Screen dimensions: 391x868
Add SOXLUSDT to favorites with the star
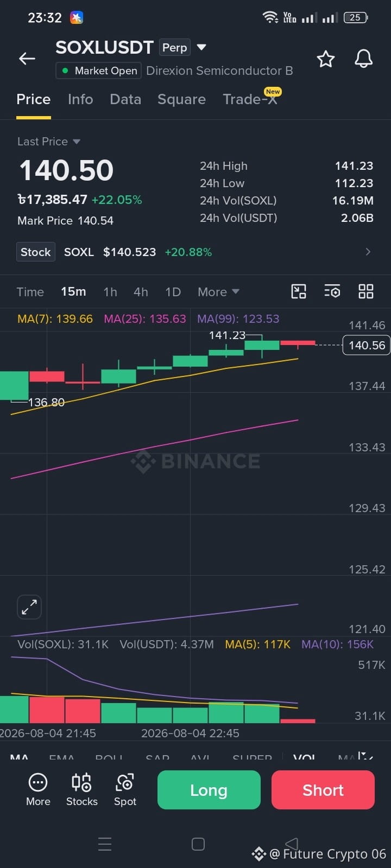[326, 59]
